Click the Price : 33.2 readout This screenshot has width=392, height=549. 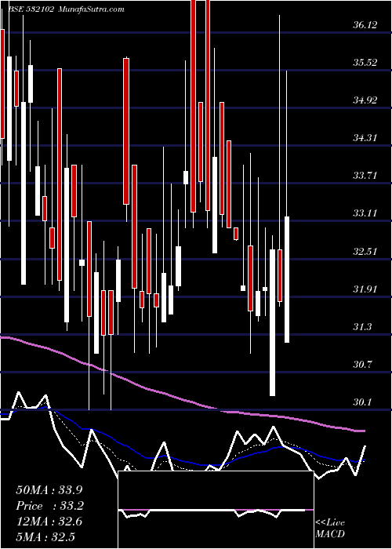click(x=49, y=506)
